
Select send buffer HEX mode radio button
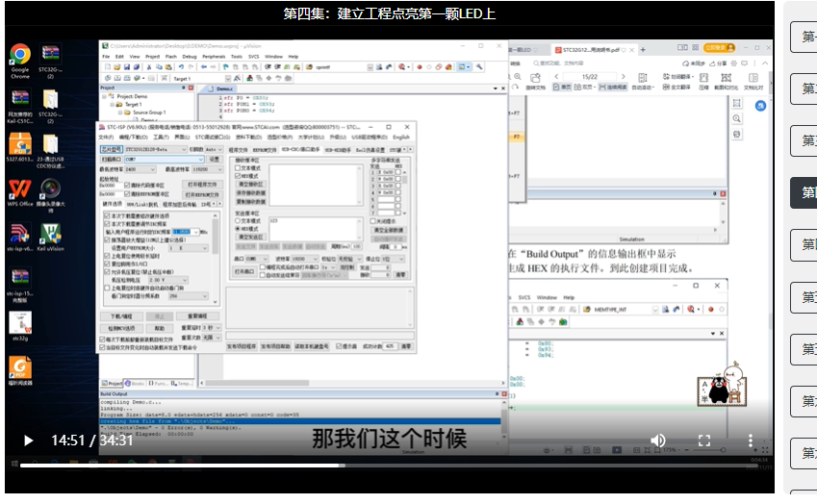(238, 229)
